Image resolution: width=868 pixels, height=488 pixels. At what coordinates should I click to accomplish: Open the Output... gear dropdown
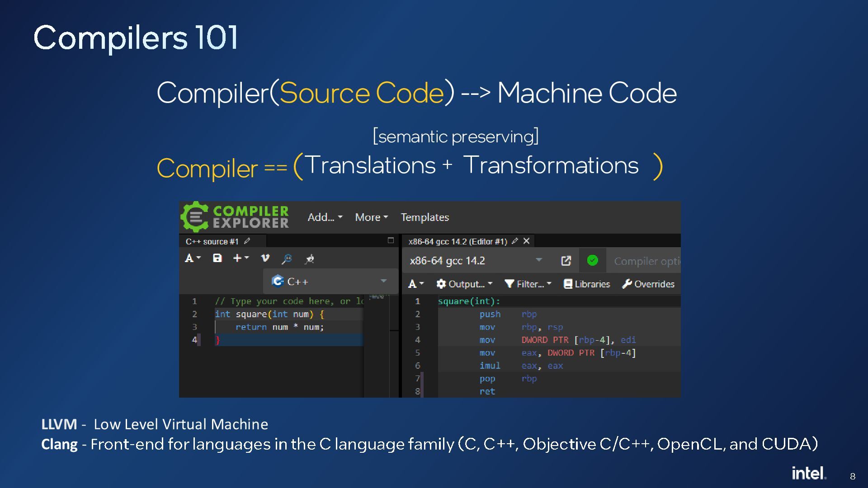[x=464, y=284]
